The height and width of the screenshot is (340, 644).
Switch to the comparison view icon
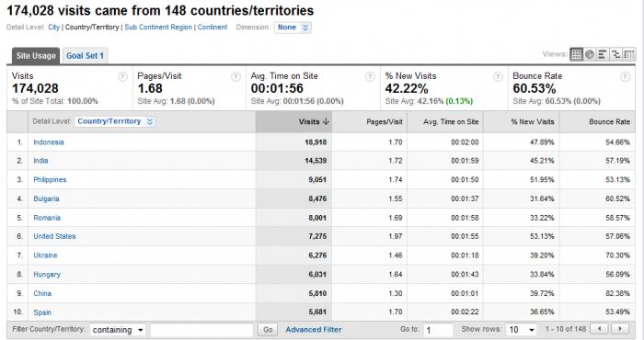click(x=615, y=54)
